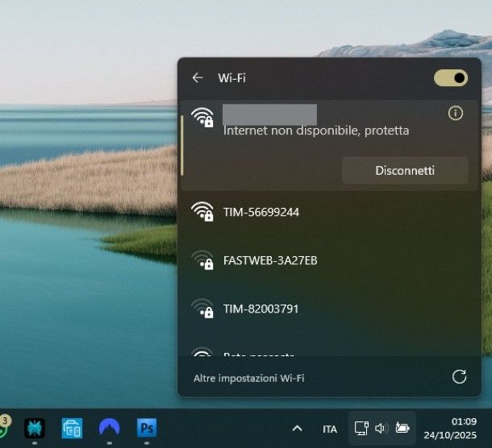Click the Wi-Fi signal icon beside TIM-82003791
492x448 pixels.
(202, 308)
